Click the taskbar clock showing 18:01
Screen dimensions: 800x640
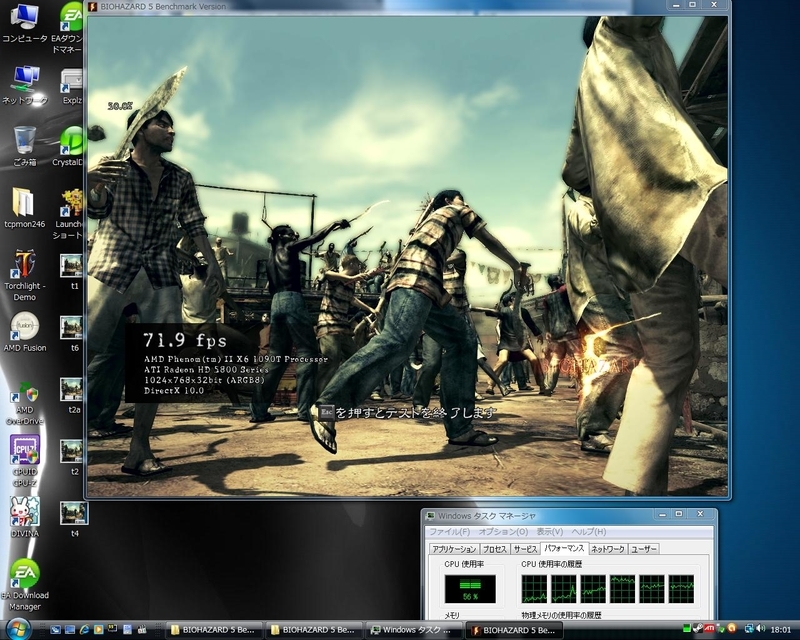tap(781, 630)
